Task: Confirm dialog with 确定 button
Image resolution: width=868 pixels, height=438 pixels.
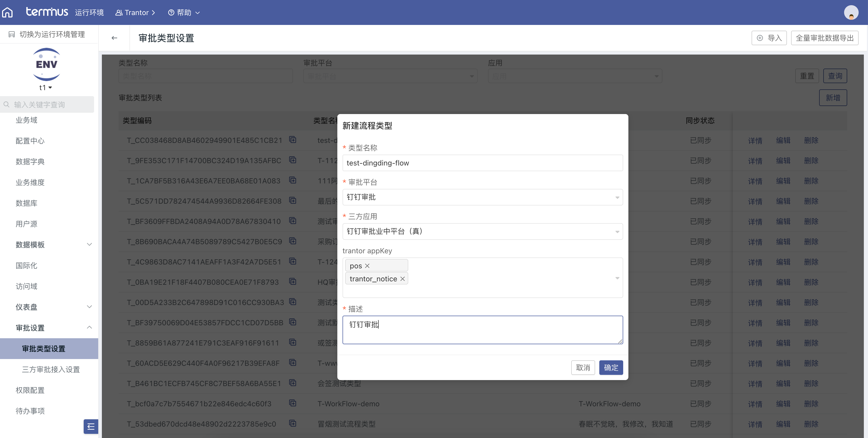Action: (x=611, y=368)
